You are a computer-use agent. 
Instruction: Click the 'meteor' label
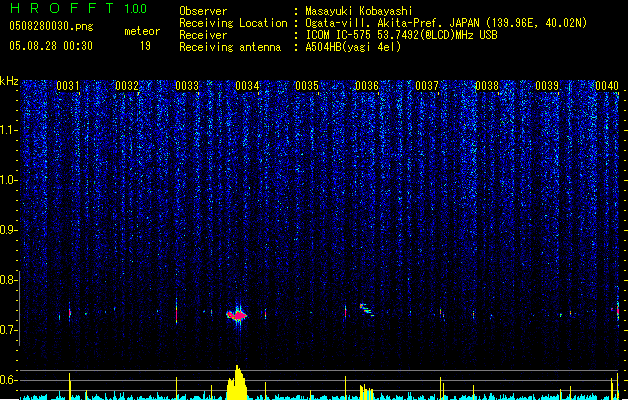(x=142, y=31)
